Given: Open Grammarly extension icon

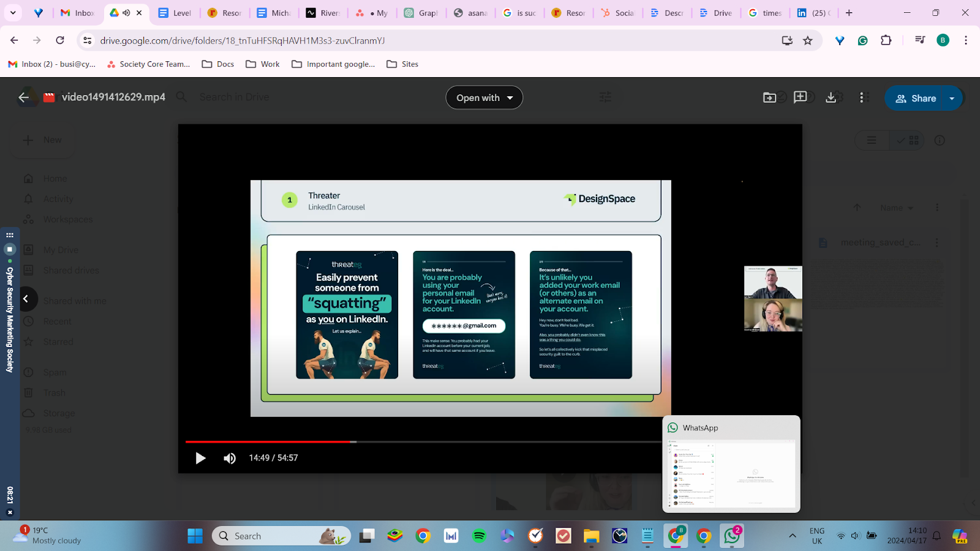Looking at the screenshot, I should (x=862, y=40).
